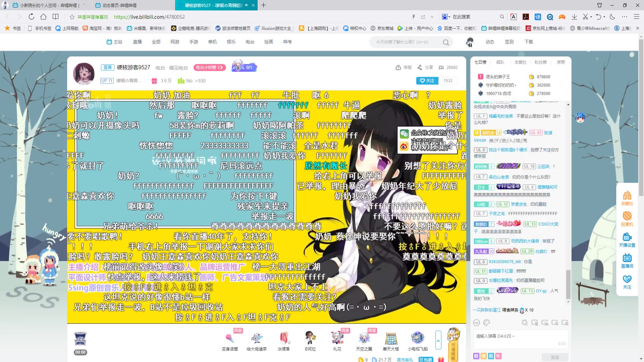
Task: Open undo history dropdown arrow
Action: [604, 17]
